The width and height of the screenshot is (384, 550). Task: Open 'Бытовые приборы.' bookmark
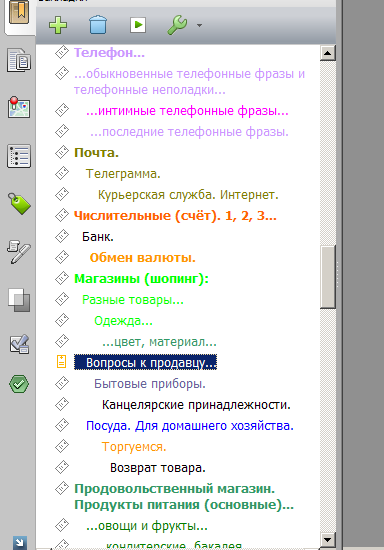click(150, 384)
